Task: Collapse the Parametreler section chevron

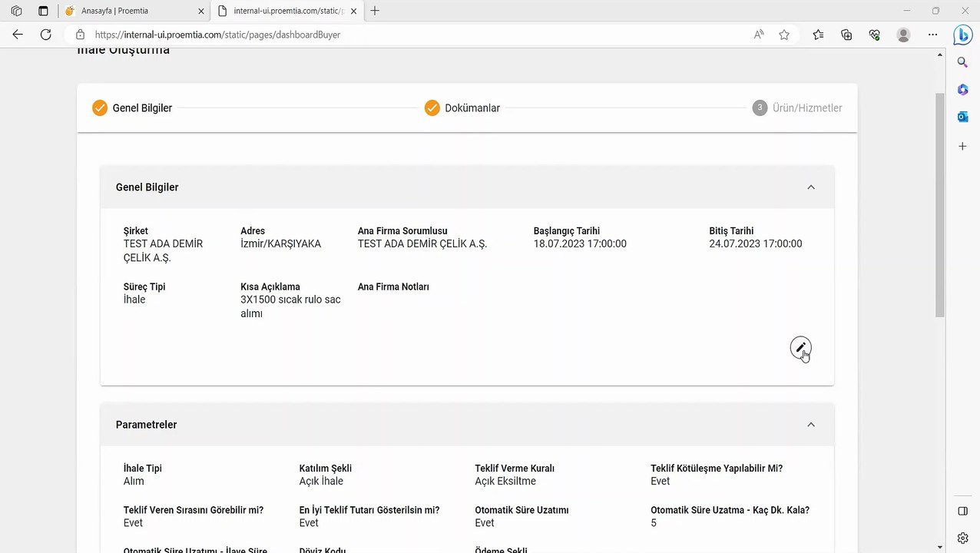Action: click(x=811, y=425)
